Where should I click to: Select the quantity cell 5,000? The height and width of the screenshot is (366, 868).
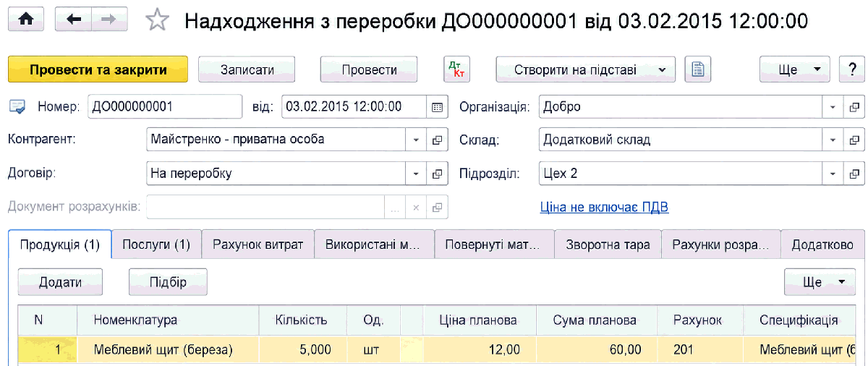coord(304,350)
